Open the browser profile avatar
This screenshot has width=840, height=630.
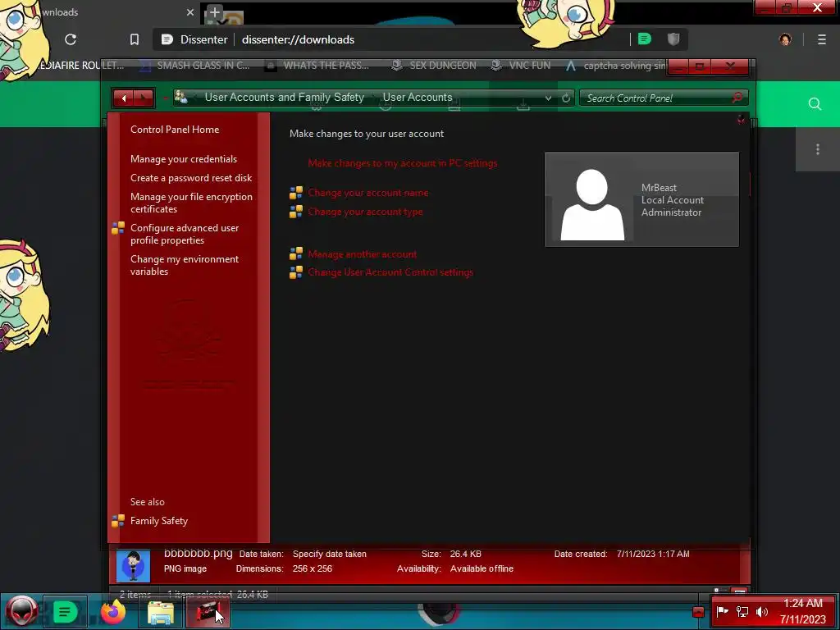pyautogui.click(x=785, y=39)
